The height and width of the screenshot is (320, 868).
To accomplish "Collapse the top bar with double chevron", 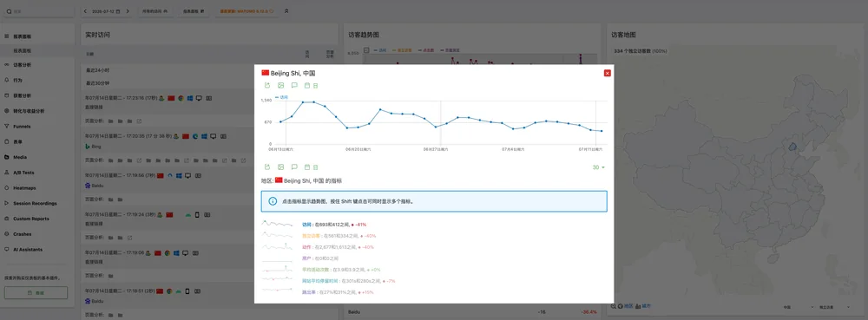I will pos(286,11).
